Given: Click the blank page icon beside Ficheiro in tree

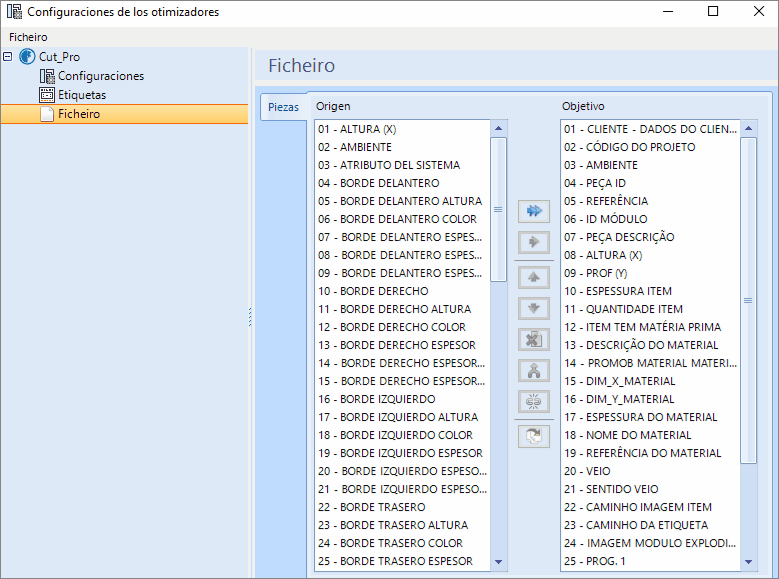Looking at the screenshot, I should click(x=47, y=114).
